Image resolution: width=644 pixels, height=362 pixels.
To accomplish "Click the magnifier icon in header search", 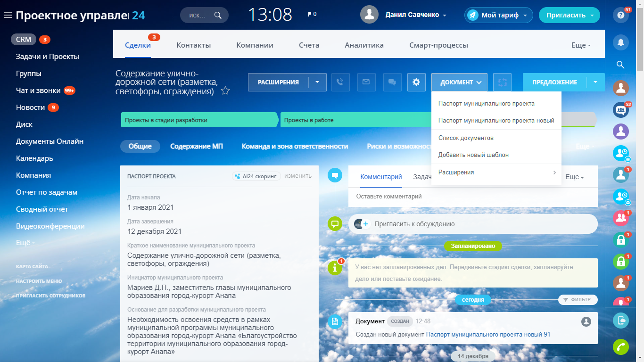I will tap(218, 15).
